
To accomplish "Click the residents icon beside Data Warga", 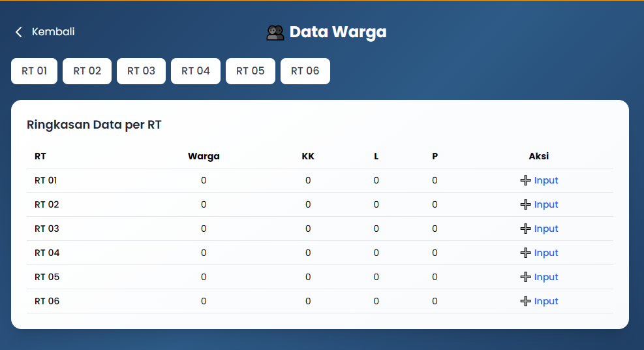I will click(275, 33).
